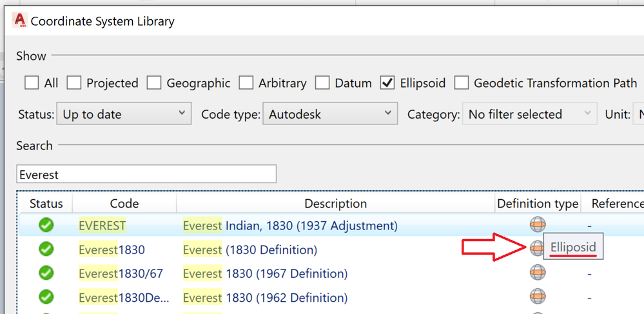The height and width of the screenshot is (314, 644).
Task: Click ellipsoid globe icon for 1962 Definition row
Action: click(x=538, y=297)
